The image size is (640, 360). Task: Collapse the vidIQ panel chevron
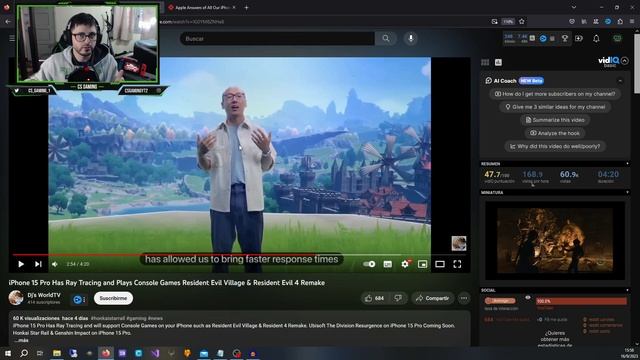pyautogui.click(x=625, y=61)
